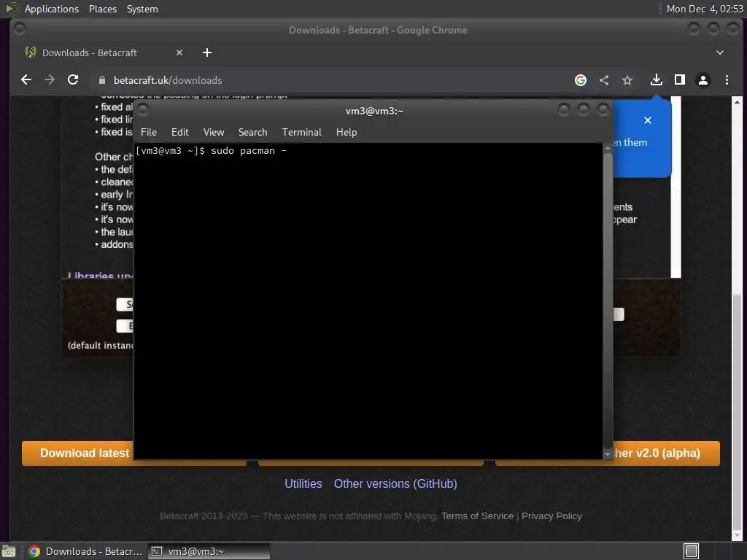Click the launcher v2.0 (alpha) orange button
This screenshot has height=560, width=747.
click(667, 453)
